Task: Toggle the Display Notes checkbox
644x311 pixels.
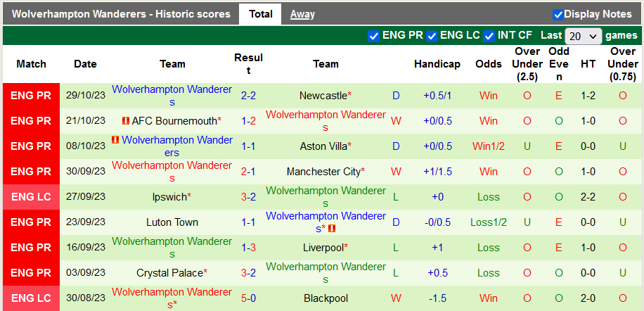Action: point(558,14)
